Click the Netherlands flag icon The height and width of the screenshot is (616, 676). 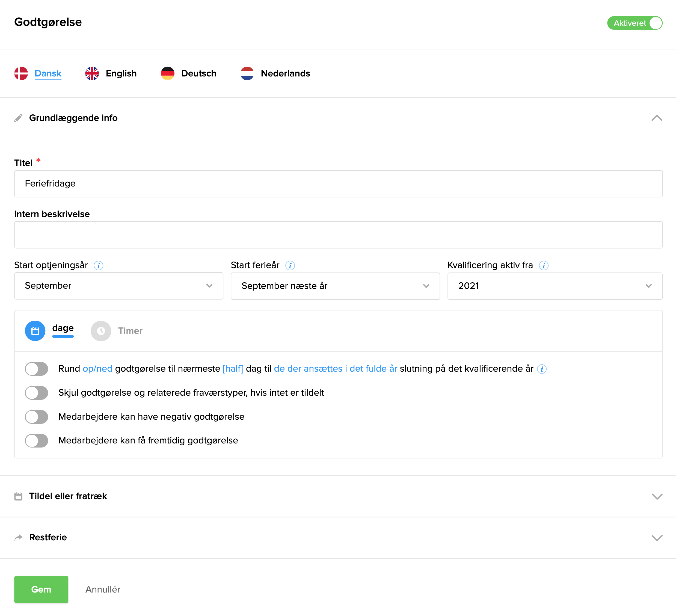click(x=247, y=73)
